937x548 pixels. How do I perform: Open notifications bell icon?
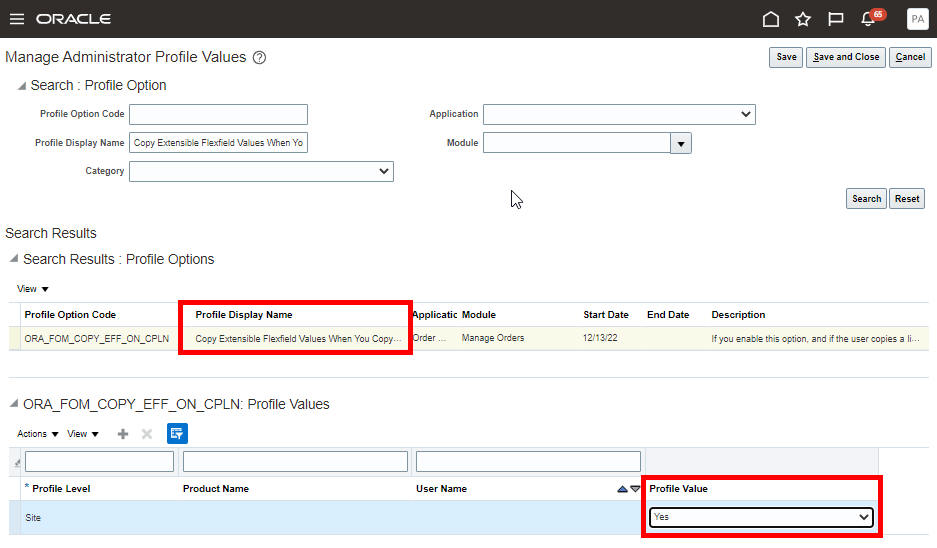(x=868, y=19)
